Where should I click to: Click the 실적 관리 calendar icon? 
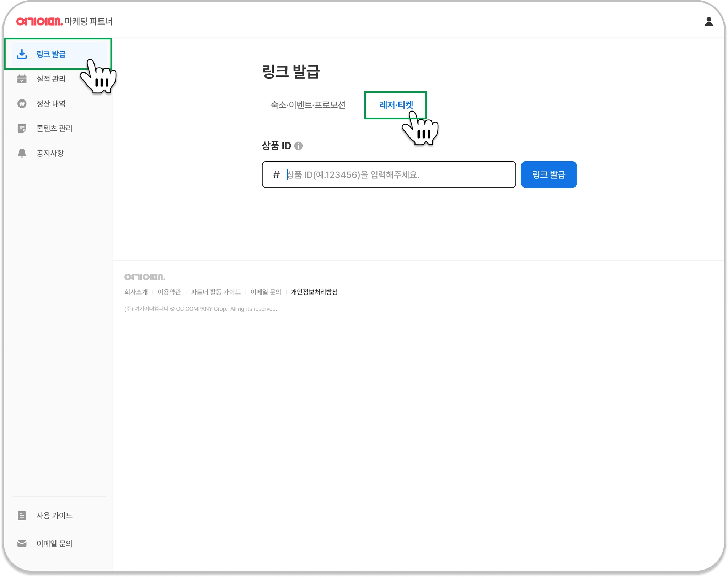tap(22, 79)
